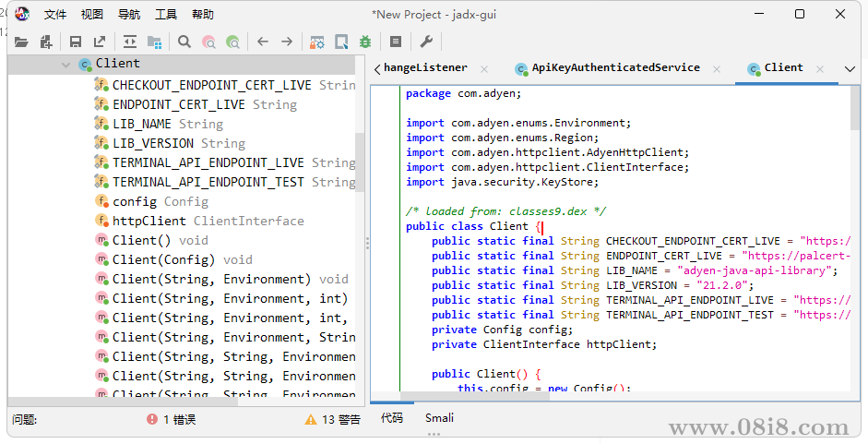
Task: Open the 工具 menu
Action: coord(166,15)
